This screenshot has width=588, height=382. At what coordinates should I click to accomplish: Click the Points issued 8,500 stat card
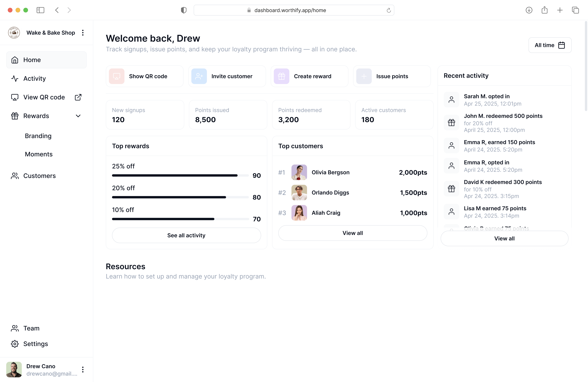(228, 115)
